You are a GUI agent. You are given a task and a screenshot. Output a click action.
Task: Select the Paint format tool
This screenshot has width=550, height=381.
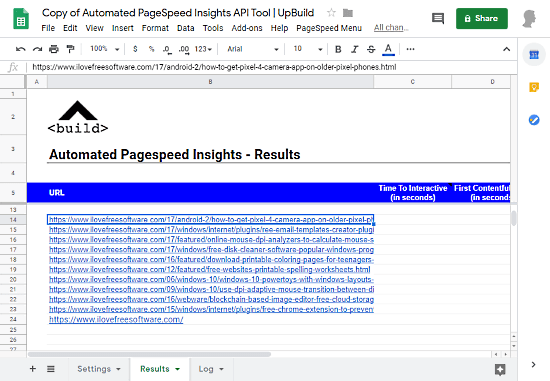[71, 49]
